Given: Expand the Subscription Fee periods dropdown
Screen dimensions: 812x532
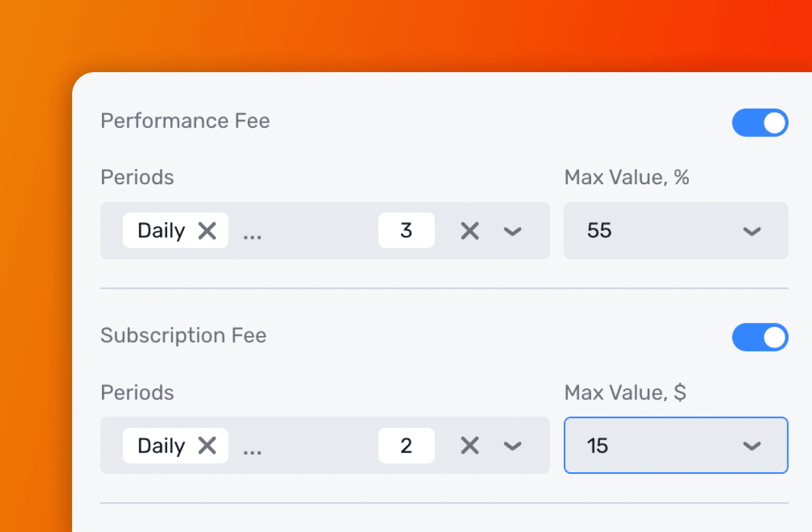Looking at the screenshot, I should point(512,445).
